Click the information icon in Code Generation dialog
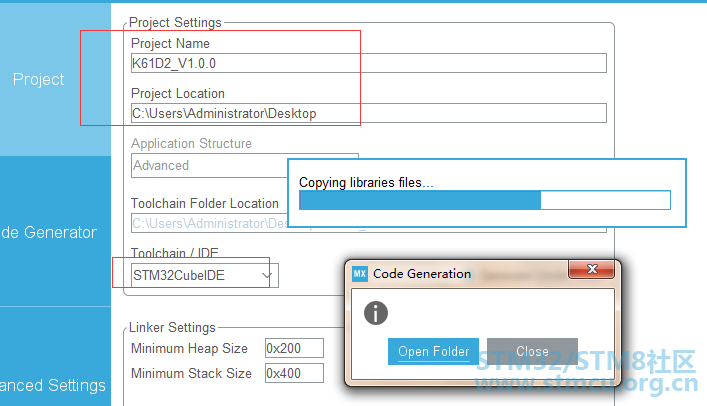The width and height of the screenshot is (707, 406). (x=376, y=313)
